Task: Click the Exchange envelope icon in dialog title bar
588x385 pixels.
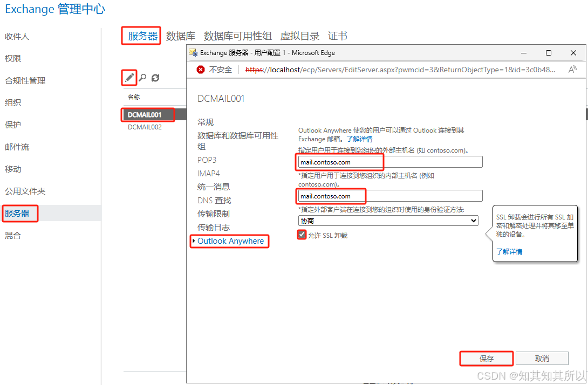Action: click(x=193, y=52)
